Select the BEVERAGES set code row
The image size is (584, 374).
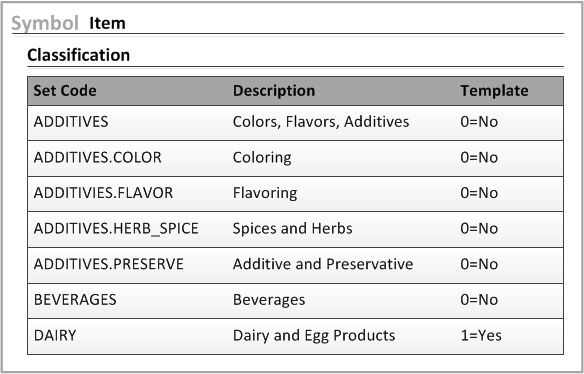tap(295, 301)
